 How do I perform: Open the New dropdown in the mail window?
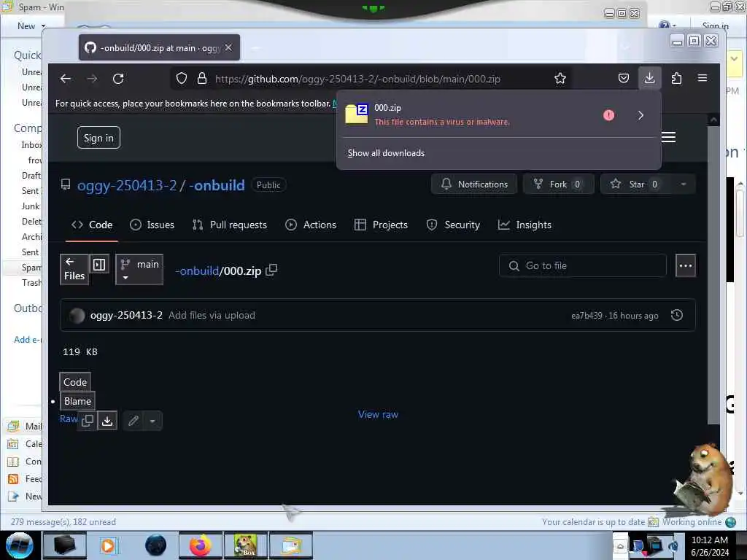pos(31,26)
